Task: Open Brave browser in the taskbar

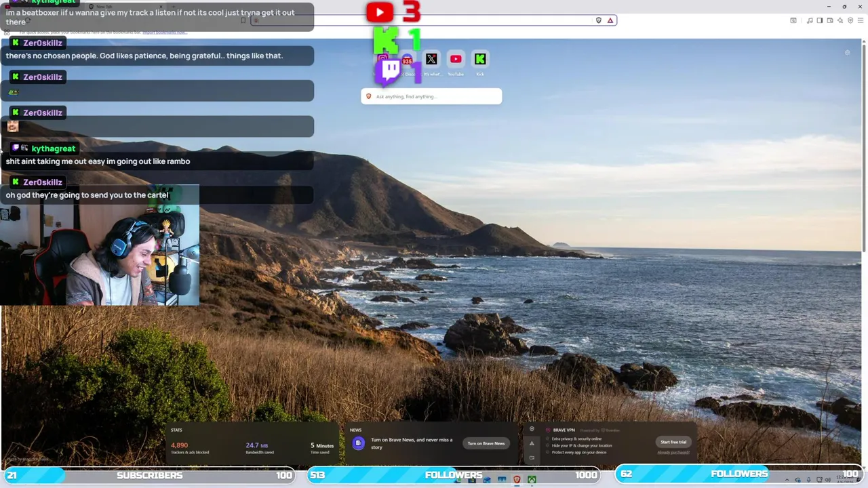Action: 517,480
